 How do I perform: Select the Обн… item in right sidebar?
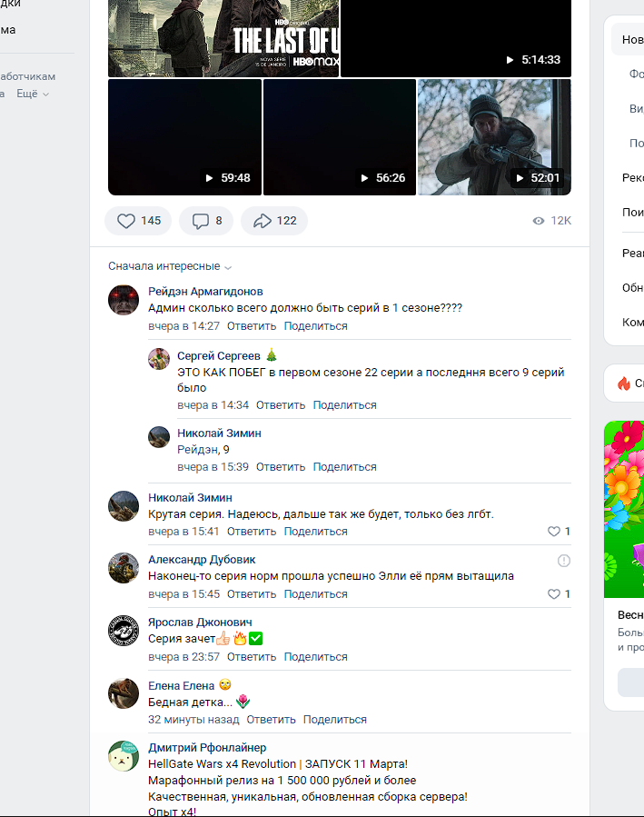tap(632, 287)
